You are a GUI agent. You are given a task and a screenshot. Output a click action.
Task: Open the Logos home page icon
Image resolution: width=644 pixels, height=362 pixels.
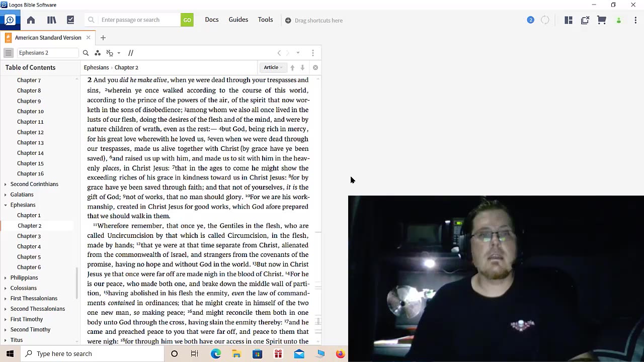pyautogui.click(x=31, y=20)
